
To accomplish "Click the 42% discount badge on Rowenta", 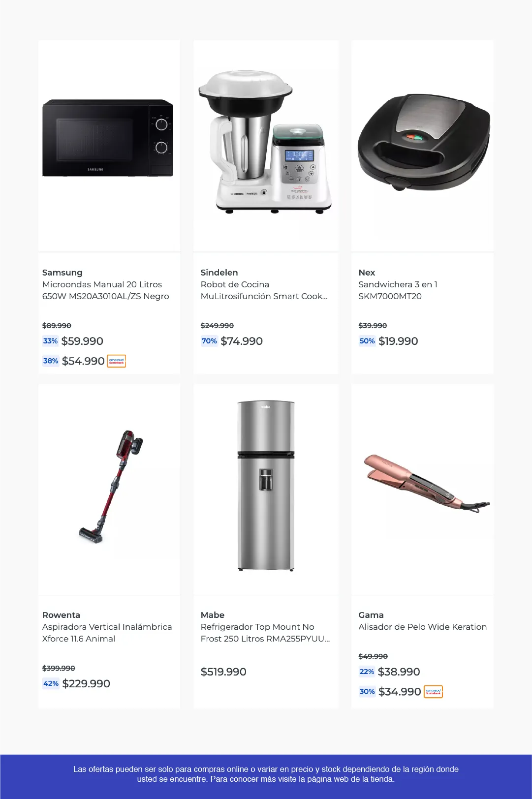I will tap(51, 683).
